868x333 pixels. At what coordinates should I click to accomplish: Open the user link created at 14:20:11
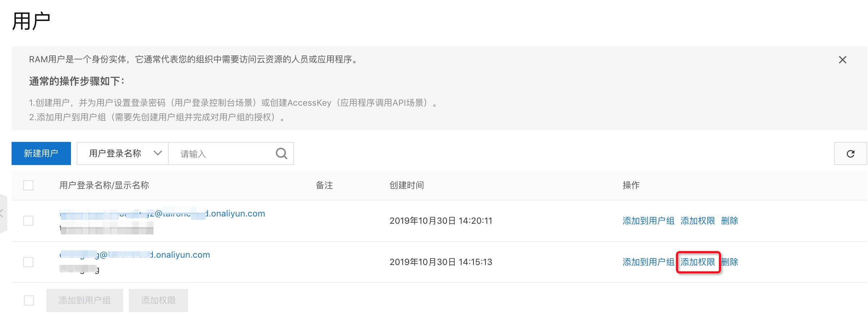click(x=162, y=214)
